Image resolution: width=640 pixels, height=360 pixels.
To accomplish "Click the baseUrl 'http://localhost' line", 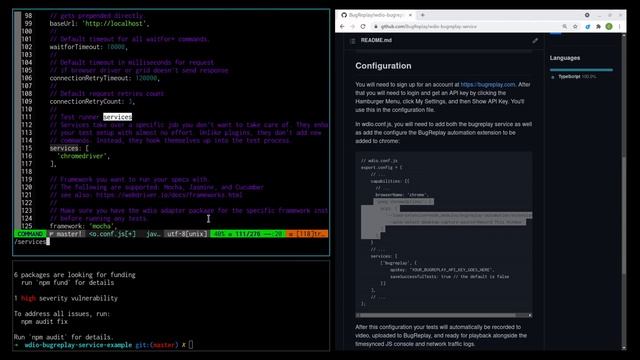I will [x=100, y=24].
